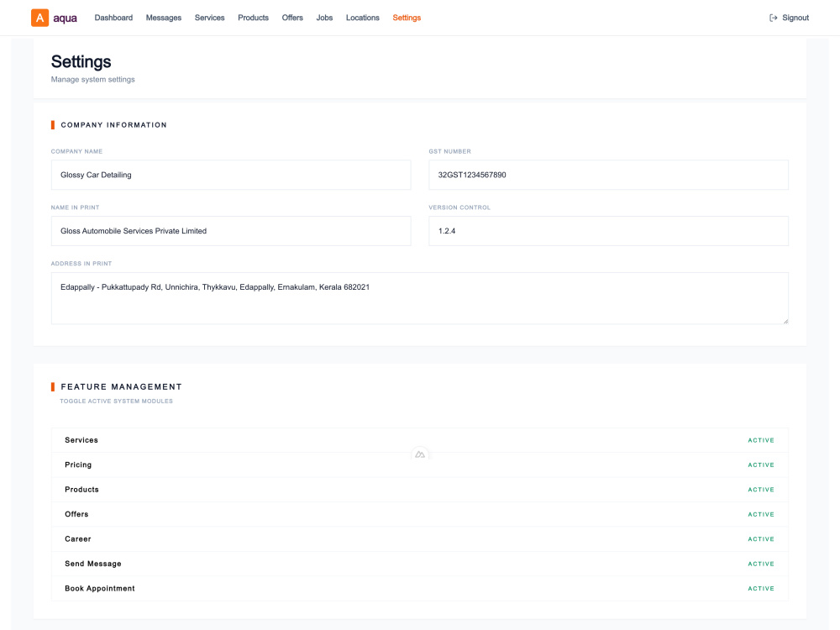Click the Version Control field

[608, 231]
